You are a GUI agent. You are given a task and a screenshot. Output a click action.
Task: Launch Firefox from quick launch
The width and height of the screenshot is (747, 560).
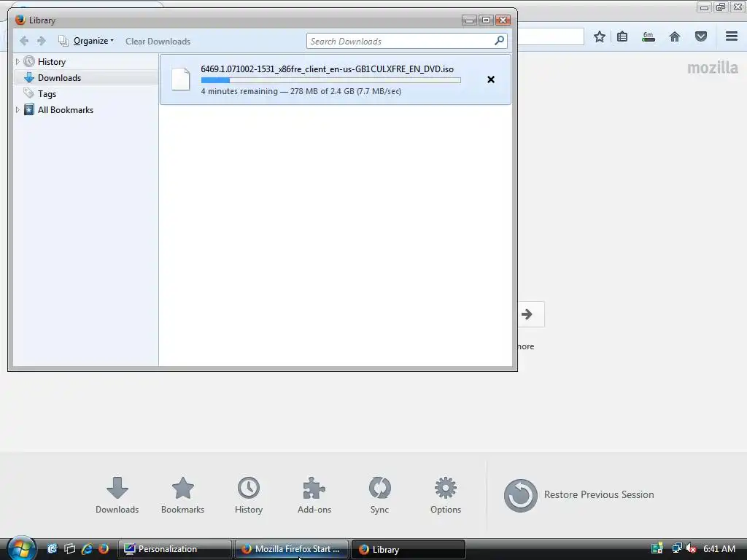104,549
